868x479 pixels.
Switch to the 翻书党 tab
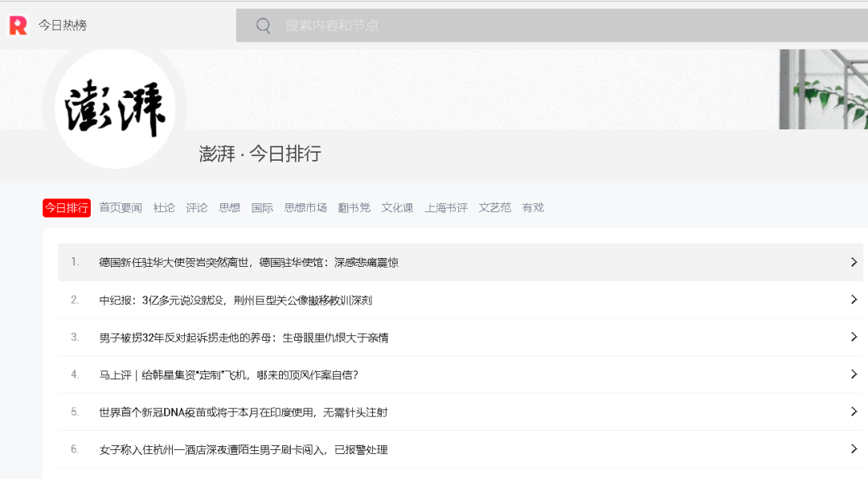click(354, 207)
